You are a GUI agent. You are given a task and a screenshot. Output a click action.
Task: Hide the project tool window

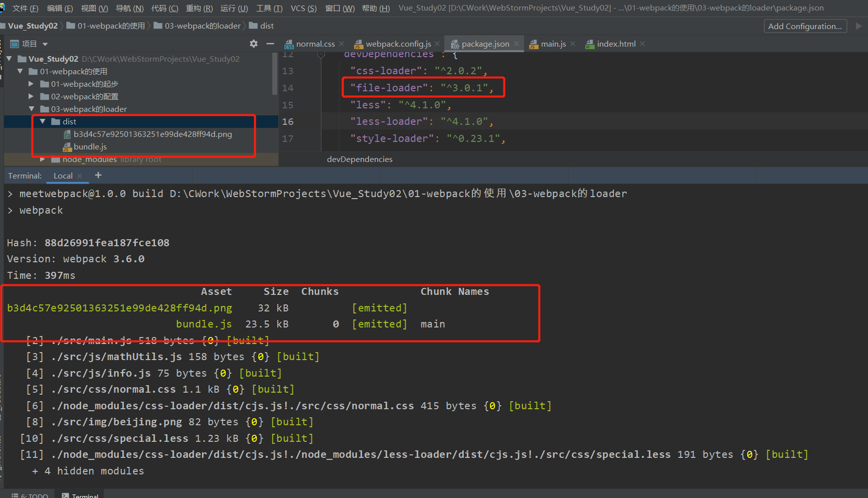point(270,44)
